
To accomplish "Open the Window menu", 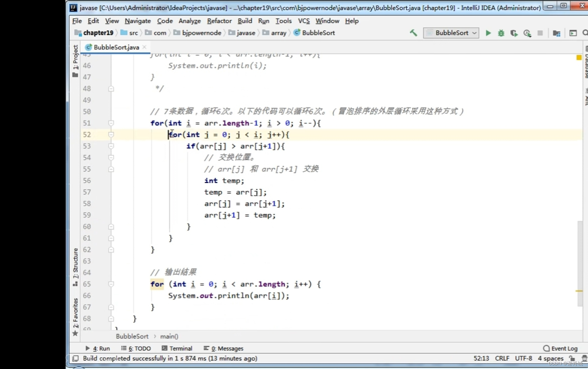I will click(327, 21).
